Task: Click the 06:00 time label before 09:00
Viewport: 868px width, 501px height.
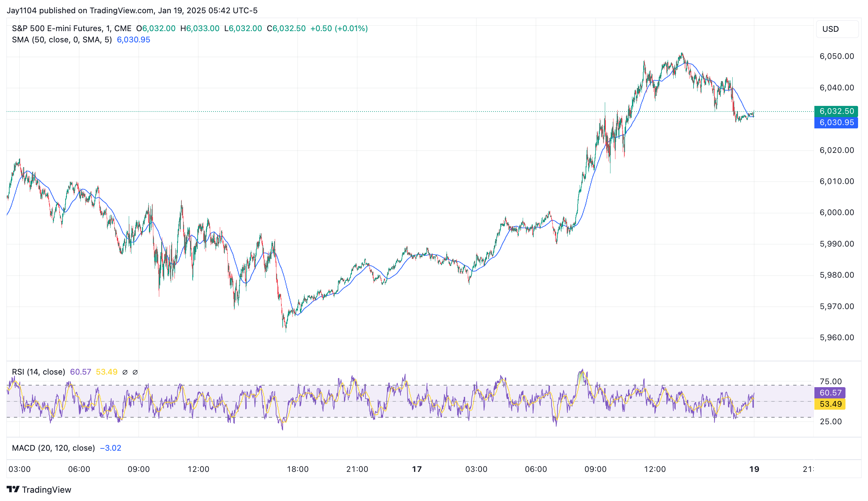Action: [x=79, y=469]
